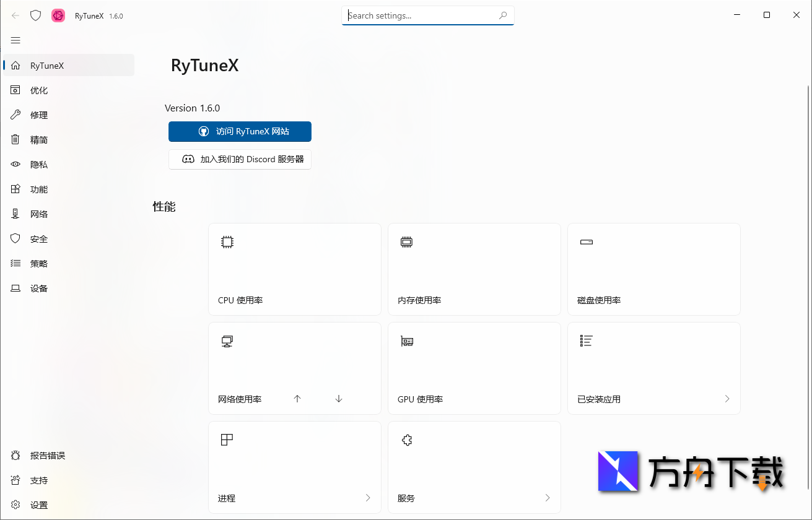Select the 修理 repair wrench icon
812x520 pixels.
[15, 115]
